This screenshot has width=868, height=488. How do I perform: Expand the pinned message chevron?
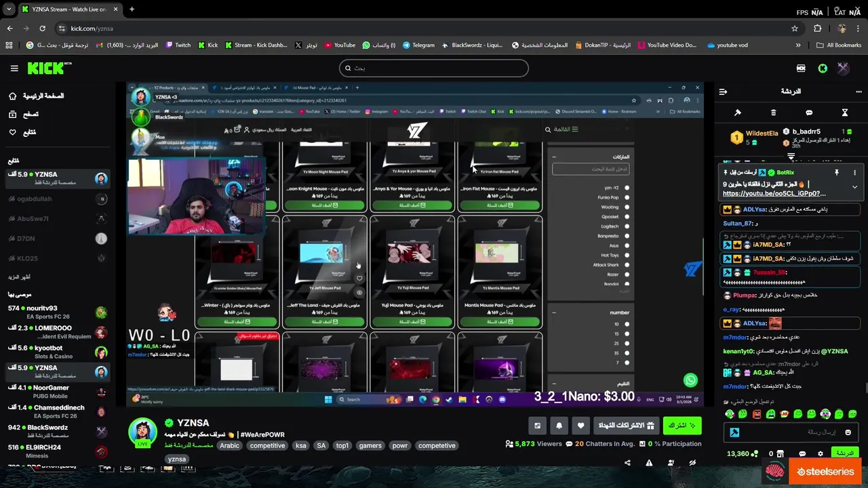coord(854,187)
